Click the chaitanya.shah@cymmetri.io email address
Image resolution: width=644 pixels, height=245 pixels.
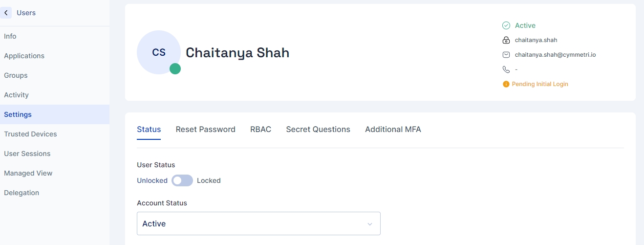(555, 55)
